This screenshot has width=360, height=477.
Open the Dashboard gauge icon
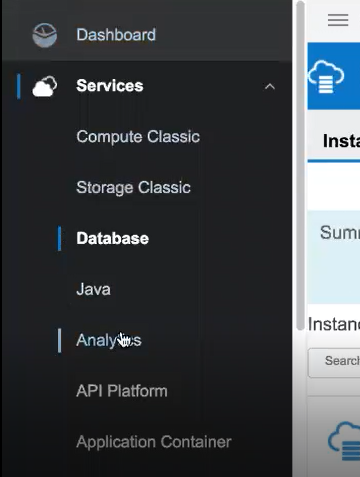pyautogui.click(x=45, y=35)
